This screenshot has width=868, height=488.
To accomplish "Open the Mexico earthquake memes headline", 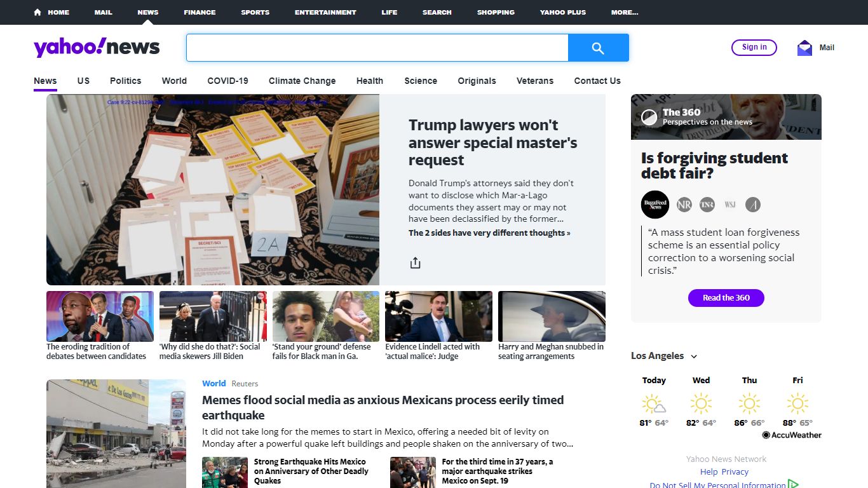I will point(383,407).
